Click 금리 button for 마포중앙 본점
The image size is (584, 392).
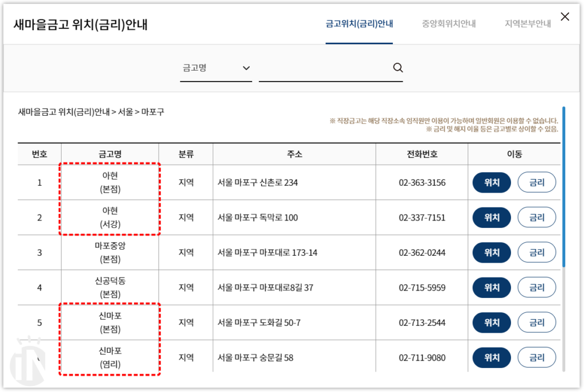tap(537, 252)
